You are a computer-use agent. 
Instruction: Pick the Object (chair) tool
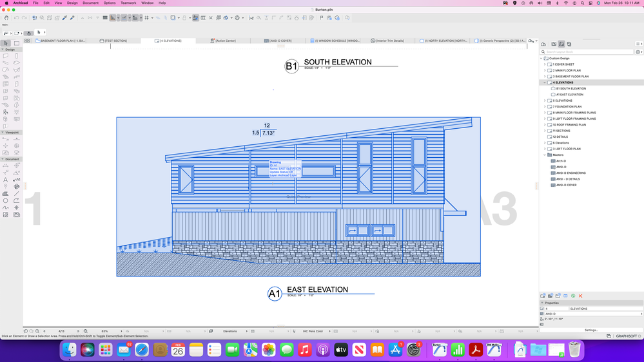click(x=6, y=112)
